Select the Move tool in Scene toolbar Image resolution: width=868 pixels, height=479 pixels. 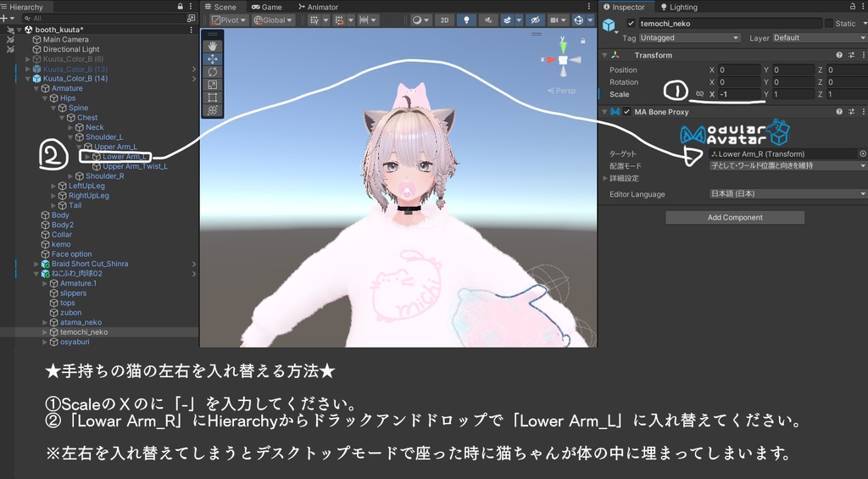(213, 58)
